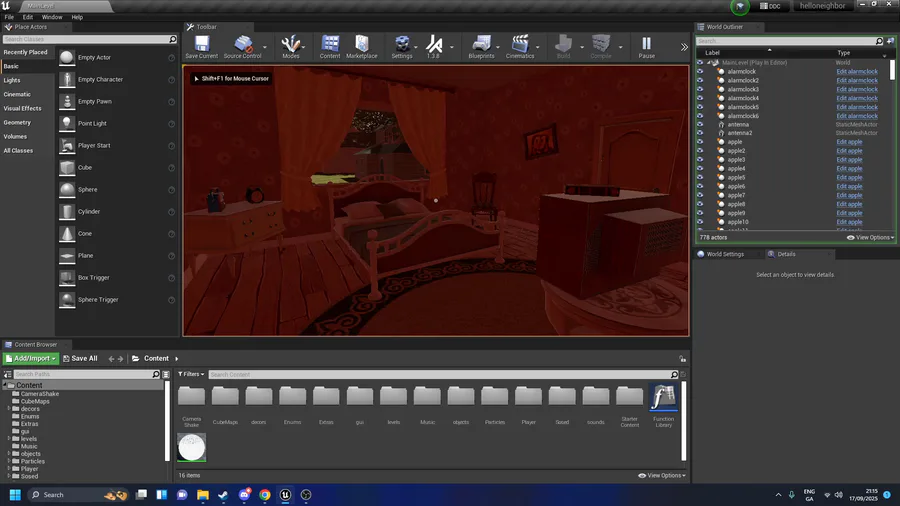Viewport: 900px width, 506px height.
Task: Open the Blueprints toolbar icon
Action: (x=481, y=44)
